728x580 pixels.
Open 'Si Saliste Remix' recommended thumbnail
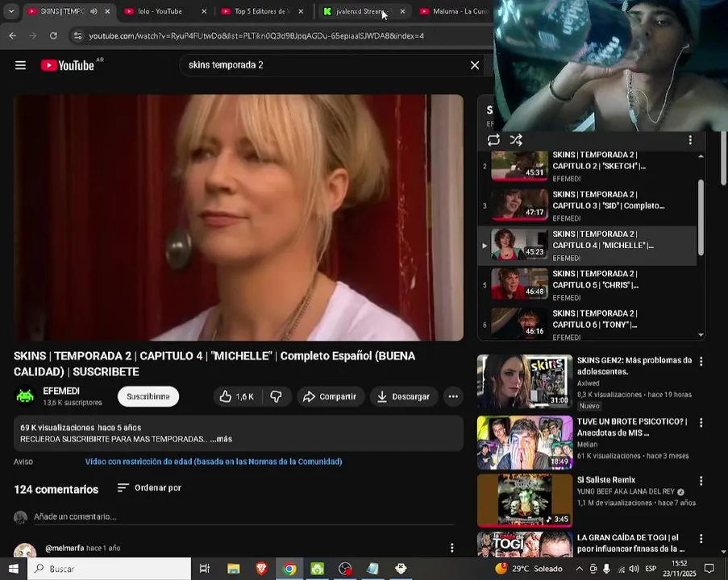tap(525, 500)
